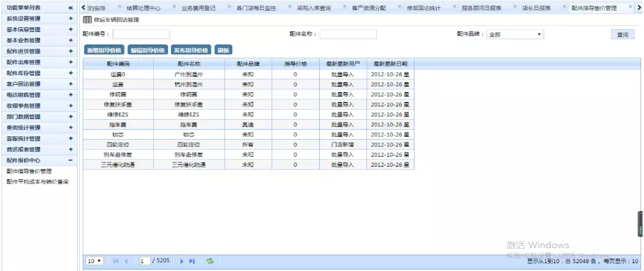This screenshot has width=644, height=271.
Task: Click the 发布指导价格 button
Action: tap(191, 50)
